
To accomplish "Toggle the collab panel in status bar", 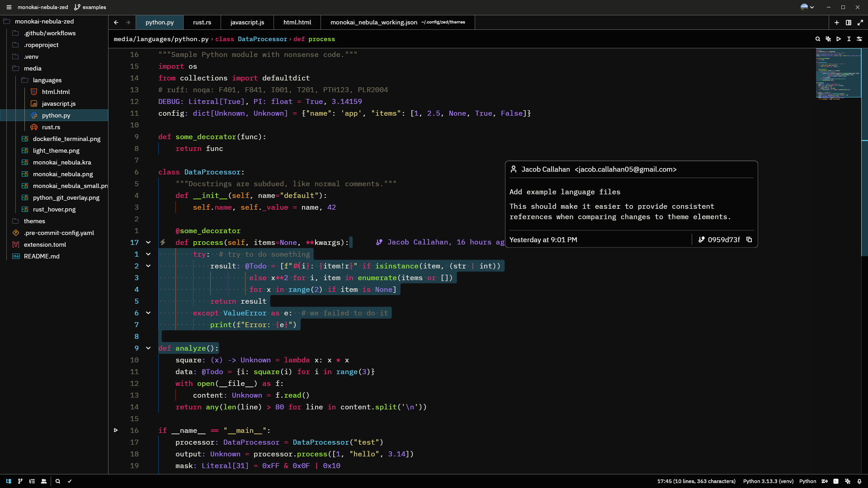I will pos(44,481).
